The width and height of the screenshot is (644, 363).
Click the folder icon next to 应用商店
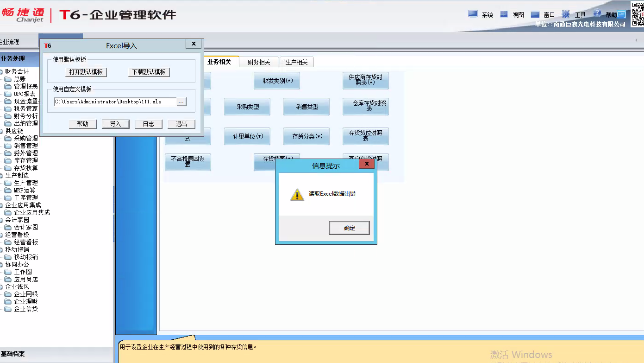[x=8, y=279]
